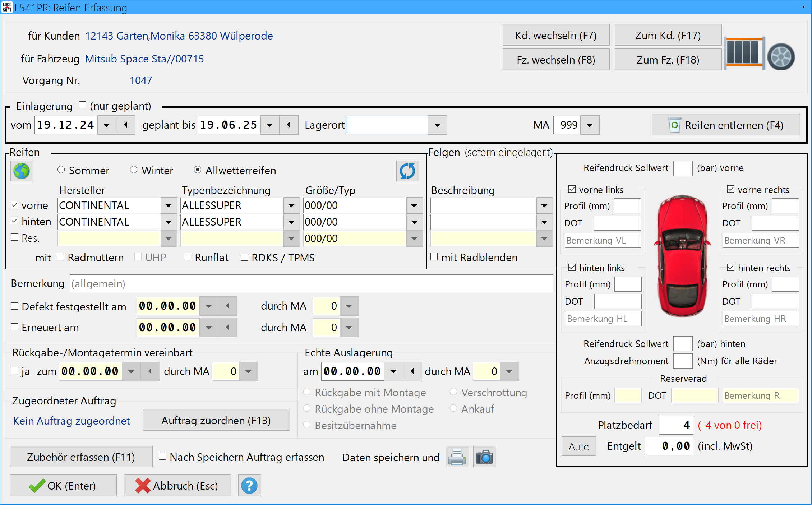The height and width of the screenshot is (505, 812).
Task: Select the Winter tire radio button
Action: click(134, 170)
